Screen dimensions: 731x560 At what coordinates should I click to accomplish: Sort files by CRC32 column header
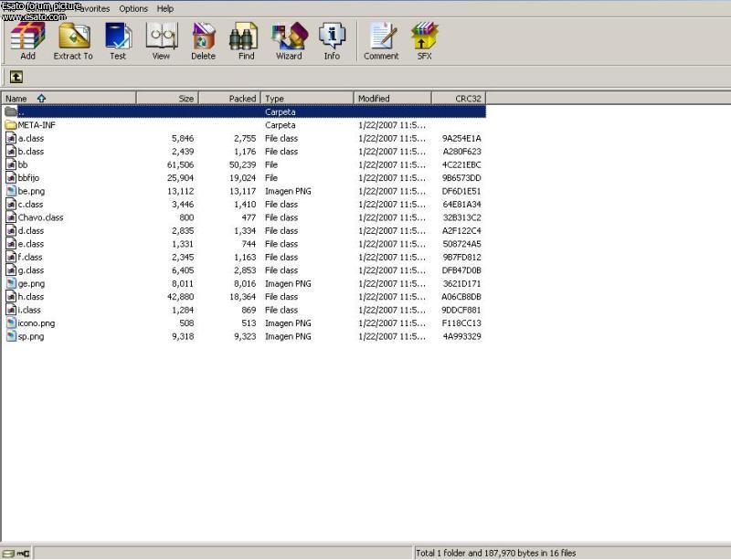click(x=468, y=99)
